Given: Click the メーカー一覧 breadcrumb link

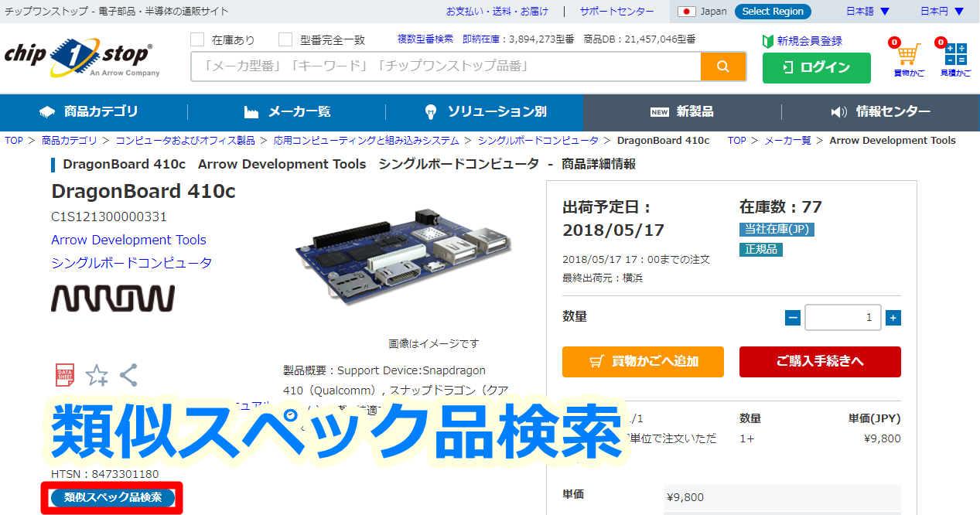Looking at the screenshot, I should (788, 141).
